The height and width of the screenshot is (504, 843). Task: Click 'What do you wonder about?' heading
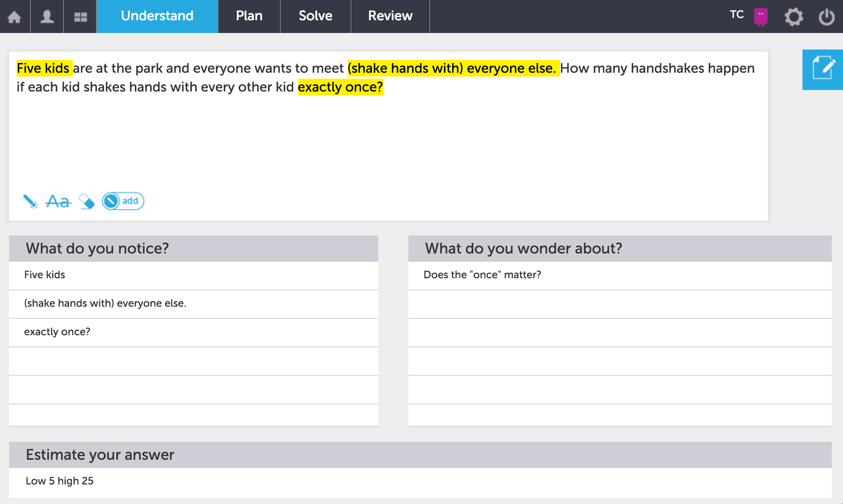tap(524, 248)
